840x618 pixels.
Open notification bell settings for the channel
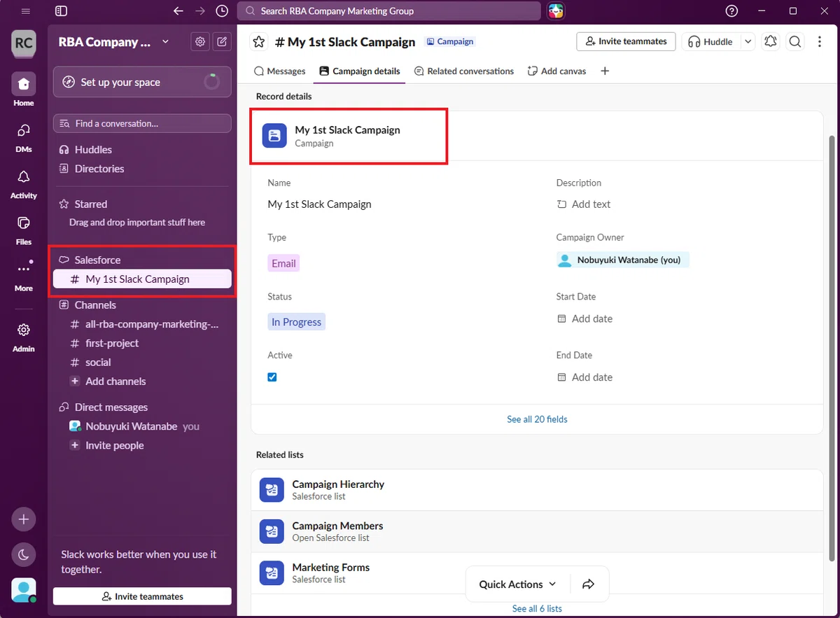pyautogui.click(x=770, y=41)
